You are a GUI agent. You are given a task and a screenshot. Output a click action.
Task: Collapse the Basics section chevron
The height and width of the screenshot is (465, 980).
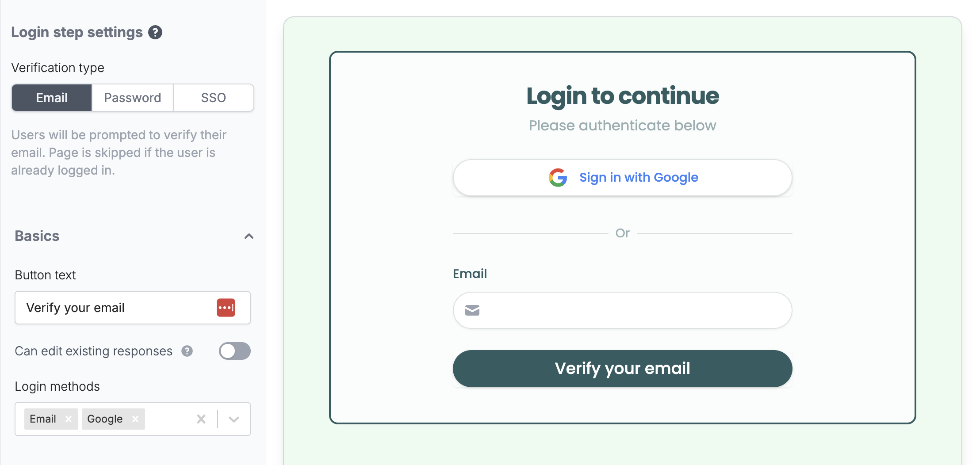[249, 236]
